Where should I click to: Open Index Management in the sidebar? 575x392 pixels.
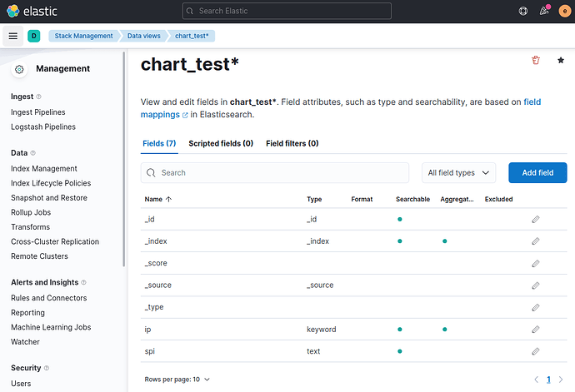pos(44,168)
